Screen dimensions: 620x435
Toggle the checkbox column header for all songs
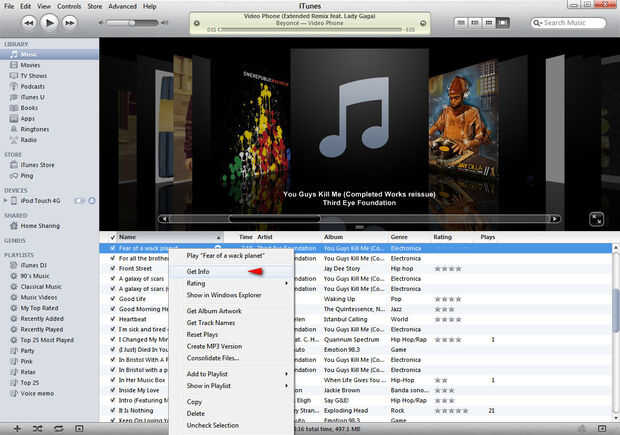[113, 237]
